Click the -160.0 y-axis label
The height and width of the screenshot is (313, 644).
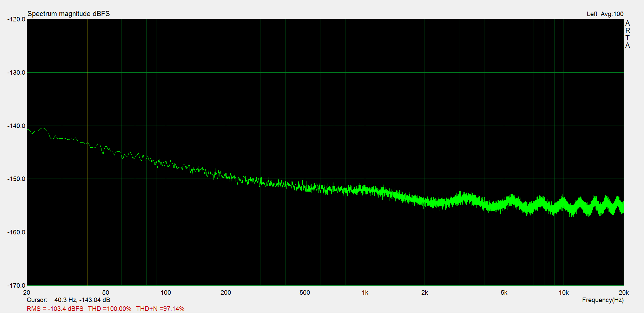click(x=16, y=232)
